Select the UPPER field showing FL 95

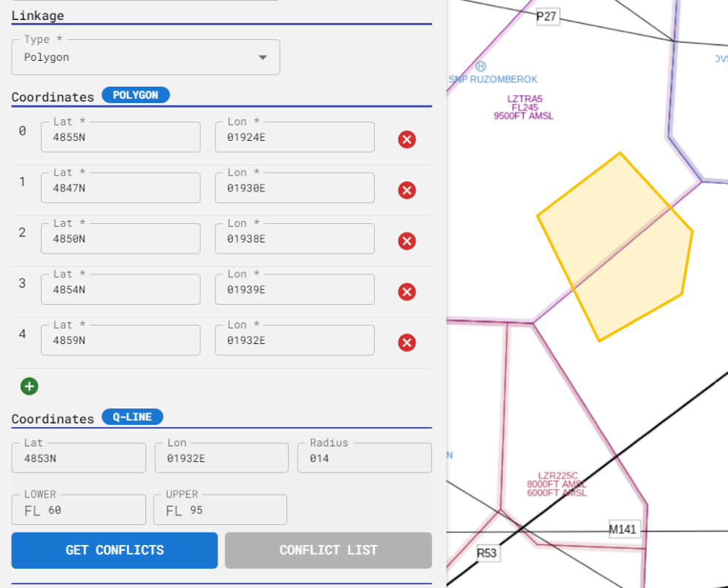220,509
